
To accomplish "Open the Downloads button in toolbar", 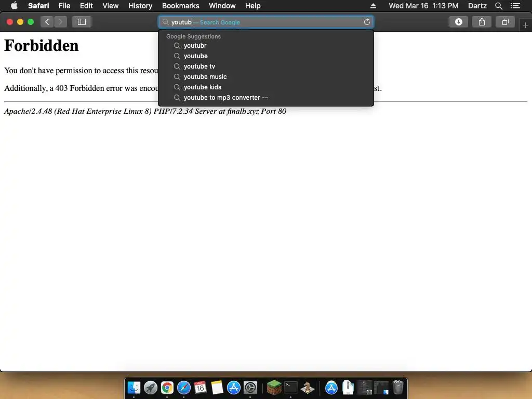I will (x=458, y=22).
